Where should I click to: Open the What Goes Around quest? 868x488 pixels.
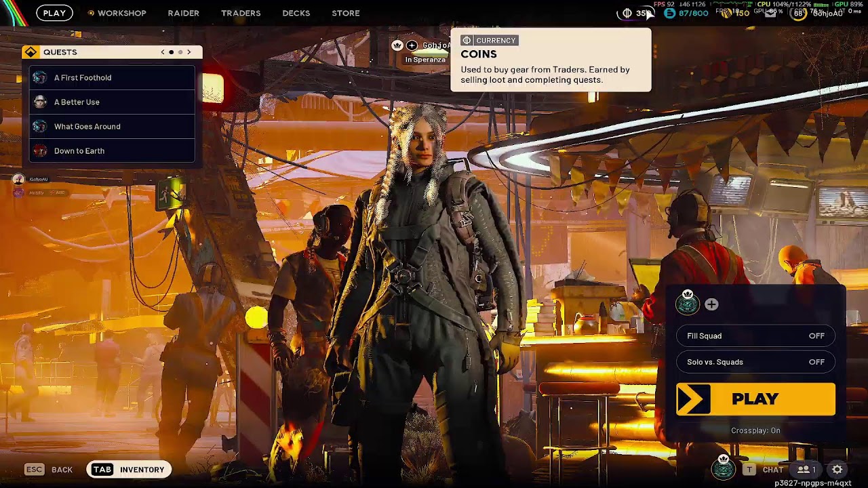112,126
